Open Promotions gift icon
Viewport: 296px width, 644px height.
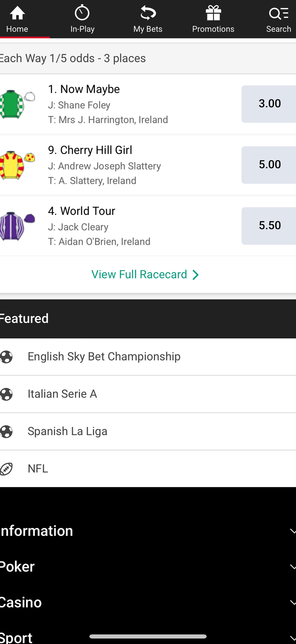(213, 13)
